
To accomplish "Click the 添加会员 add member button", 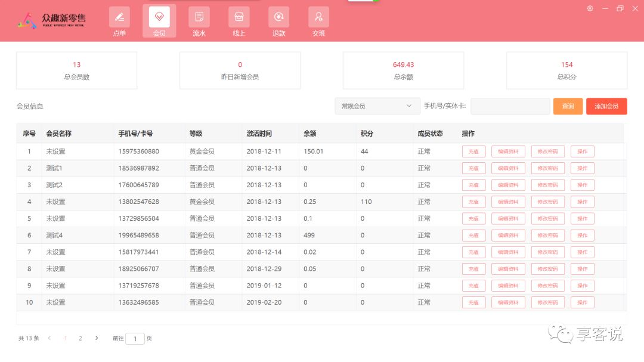I will pyautogui.click(x=606, y=106).
